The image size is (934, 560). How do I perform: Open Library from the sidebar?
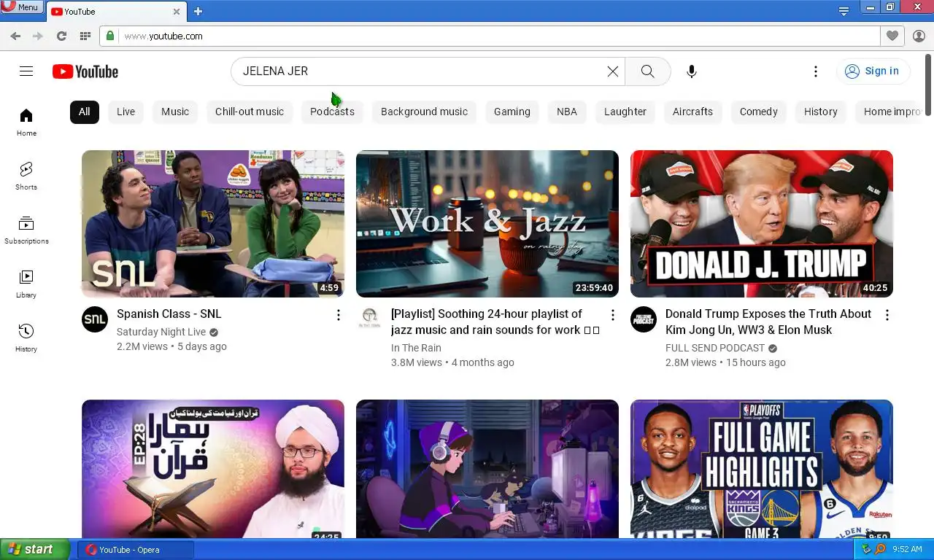coord(26,284)
